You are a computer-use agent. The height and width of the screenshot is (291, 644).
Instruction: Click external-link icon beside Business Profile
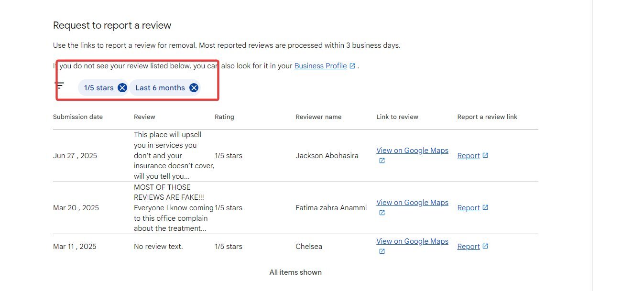pyautogui.click(x=352, y=66)
